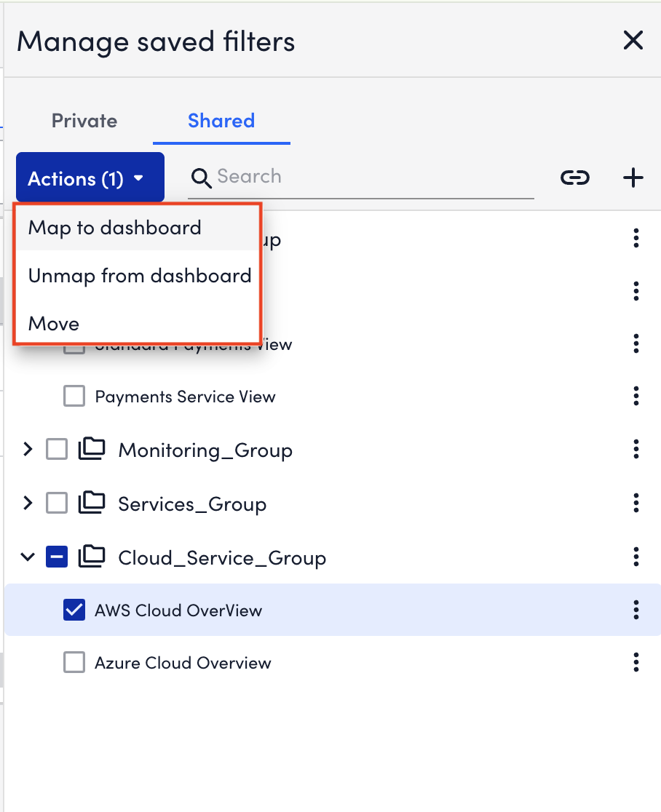
Task: Toggle the Cloud_Service_Group indeterminate checkbox
Action: tap(57, 557)
